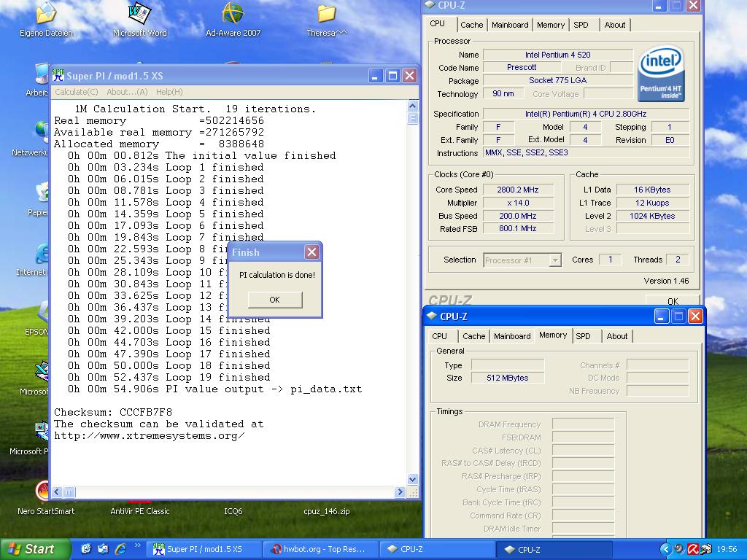Click show desktop quick launch icon

(x=86, y=549)
